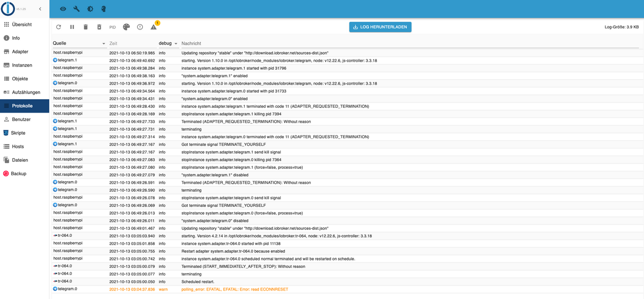Click the v5.1.25 version label
This screenshot has width=644, height=299.
[21, 9]
